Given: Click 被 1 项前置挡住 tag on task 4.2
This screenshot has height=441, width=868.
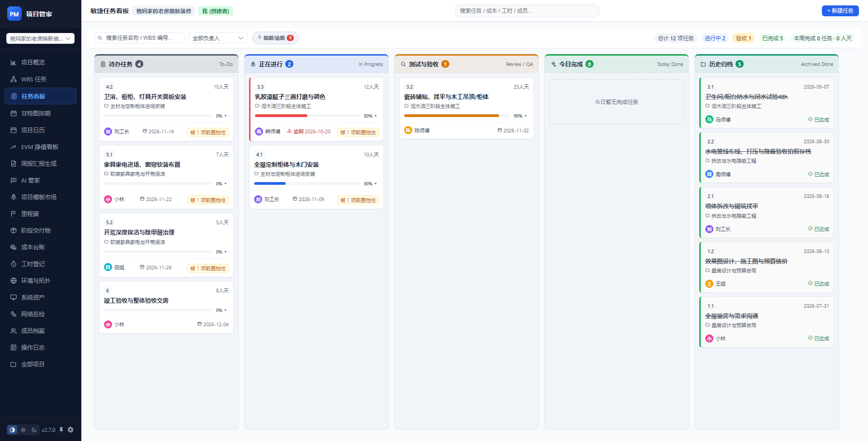Looking at the screenshot, I should [x=208, y=132].
